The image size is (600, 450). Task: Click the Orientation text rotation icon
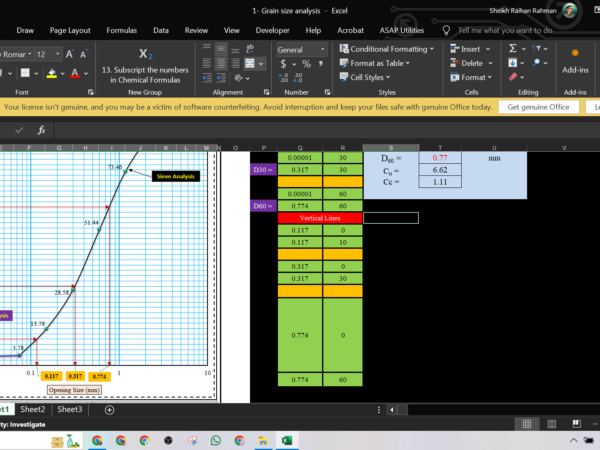(239, 78)
